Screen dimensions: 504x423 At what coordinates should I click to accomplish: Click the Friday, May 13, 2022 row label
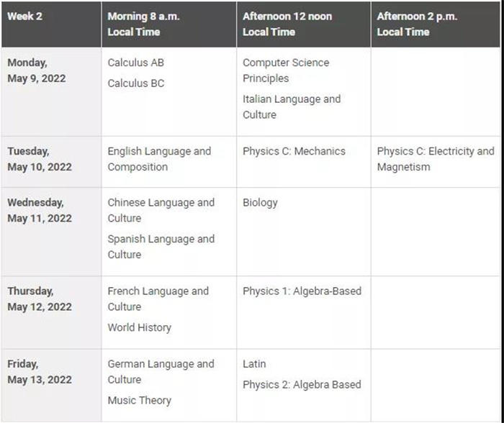[39, 372]
